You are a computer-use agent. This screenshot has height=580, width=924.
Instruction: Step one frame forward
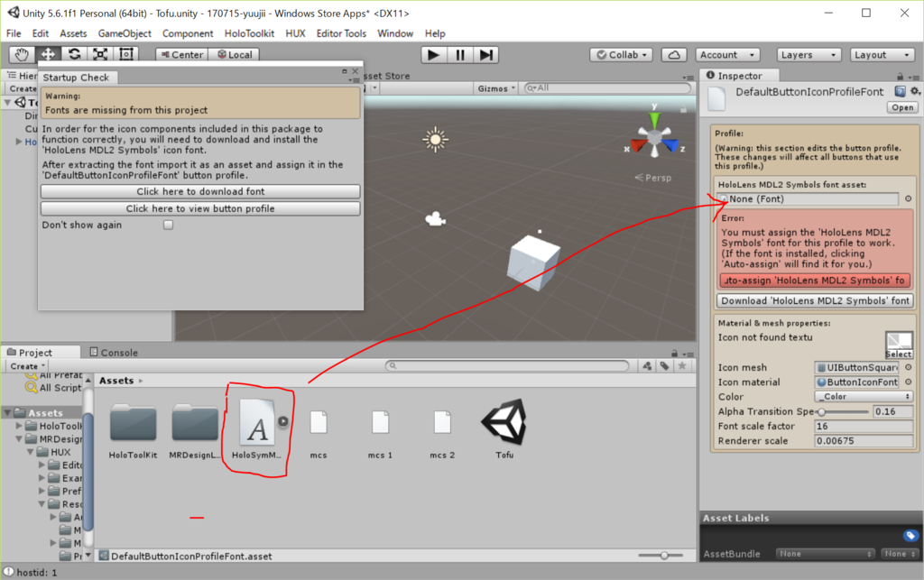486,55
